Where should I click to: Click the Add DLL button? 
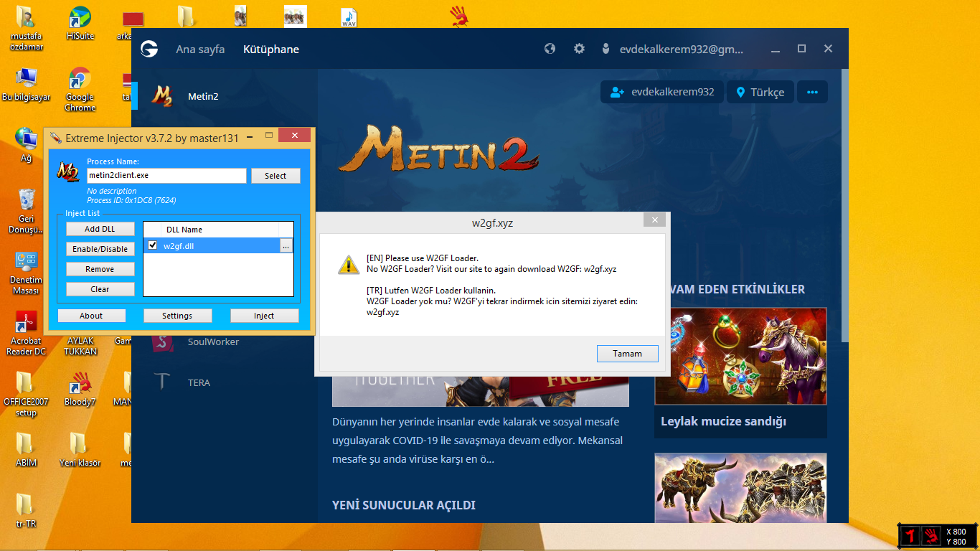(100, 229)
